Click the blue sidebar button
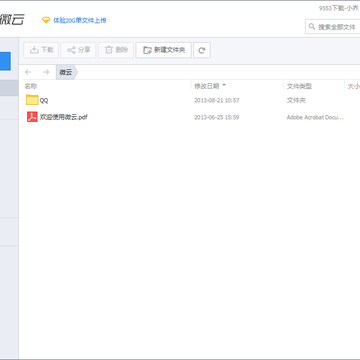Image resolution: width=360 pixels, height=360 pixels. pos(5,61)
